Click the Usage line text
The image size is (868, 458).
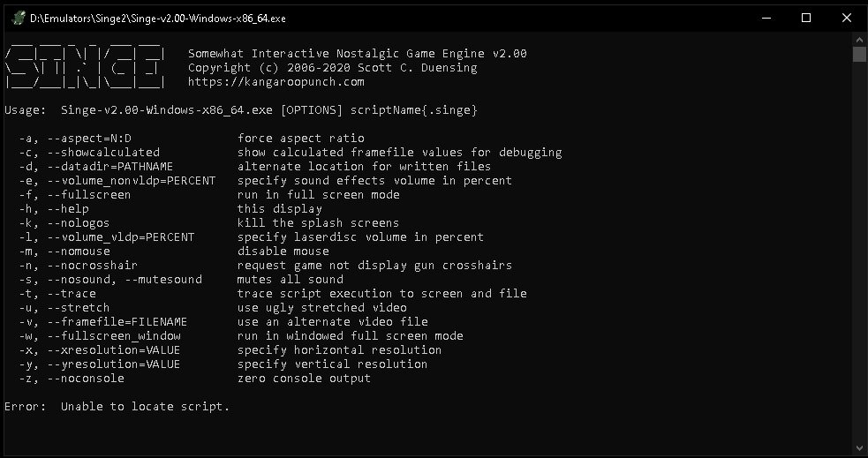coord(241,110)
